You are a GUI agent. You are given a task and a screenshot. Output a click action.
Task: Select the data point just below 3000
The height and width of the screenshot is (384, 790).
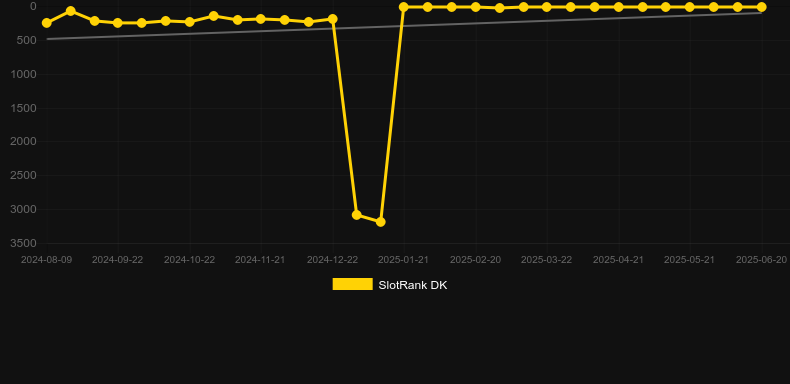[357, 215]
